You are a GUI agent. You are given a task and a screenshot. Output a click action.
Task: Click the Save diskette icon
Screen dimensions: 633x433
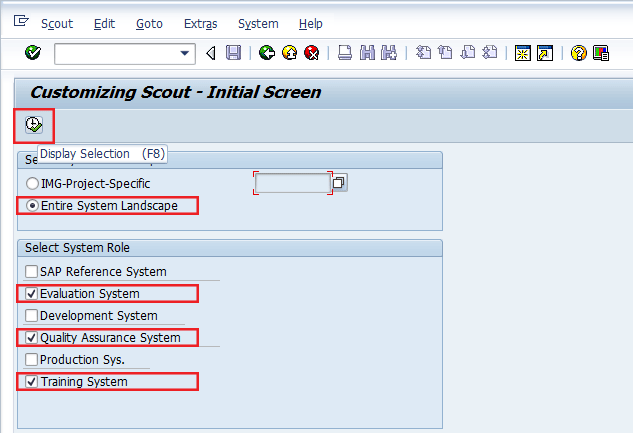[x=233, y=53]
